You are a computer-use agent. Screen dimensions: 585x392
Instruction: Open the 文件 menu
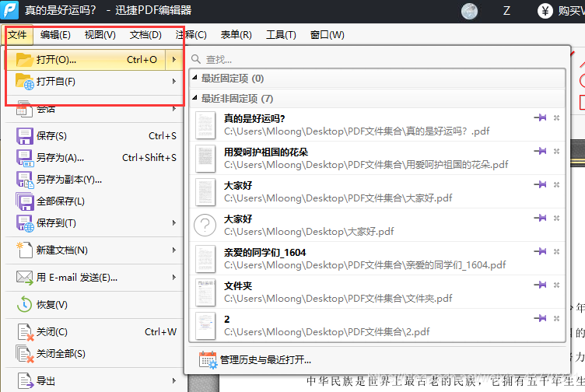click(17, 35)
